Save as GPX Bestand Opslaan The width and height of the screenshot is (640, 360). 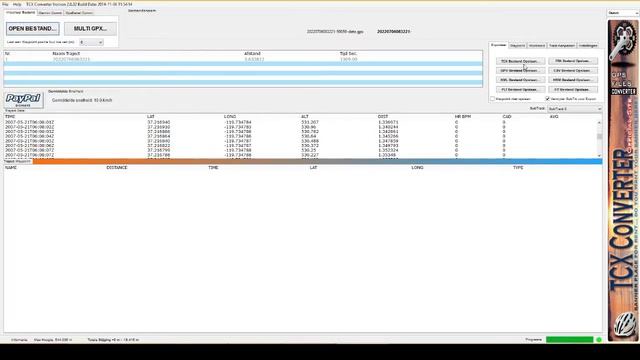pos(520,71)
